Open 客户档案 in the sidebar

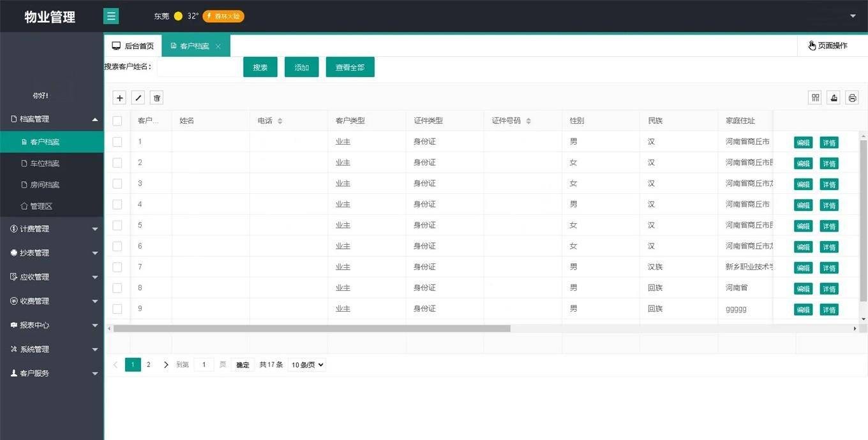tap(52, 142)
